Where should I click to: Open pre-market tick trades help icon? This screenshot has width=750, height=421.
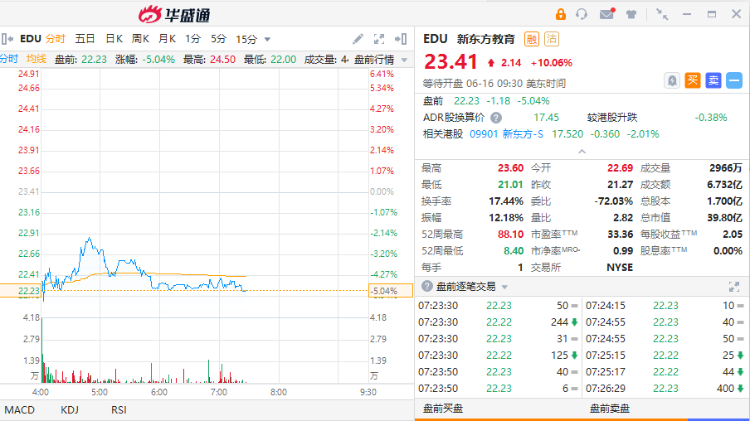click(427, 286)
